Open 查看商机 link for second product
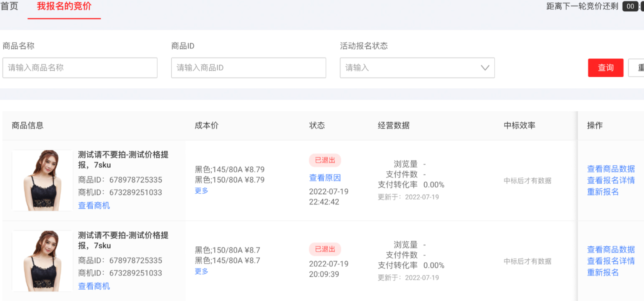This screenshot has width=644, height=301. (94, 286)
